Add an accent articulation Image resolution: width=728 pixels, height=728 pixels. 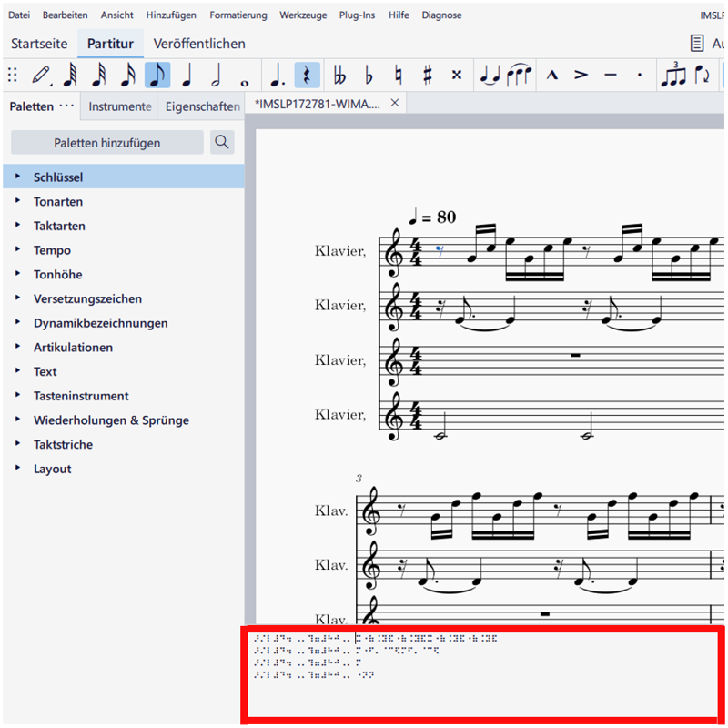[x=581, y=75]
